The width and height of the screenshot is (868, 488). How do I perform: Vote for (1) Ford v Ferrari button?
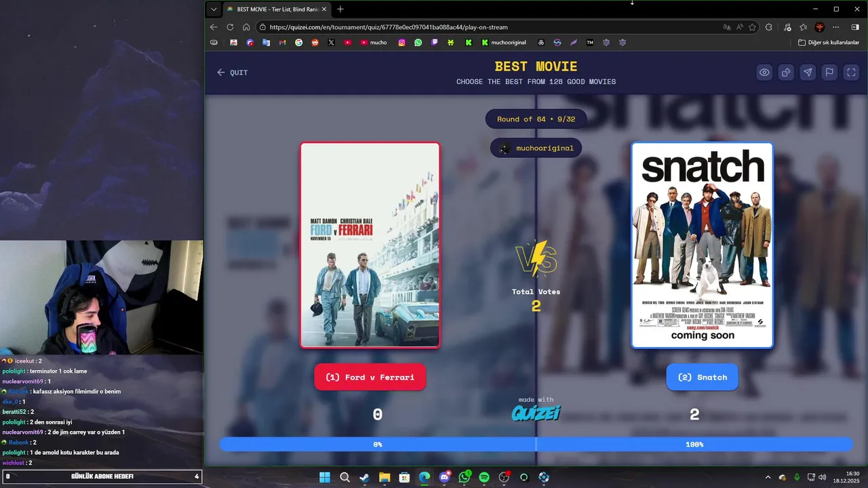pyautogui.click(x=370, y=378)
